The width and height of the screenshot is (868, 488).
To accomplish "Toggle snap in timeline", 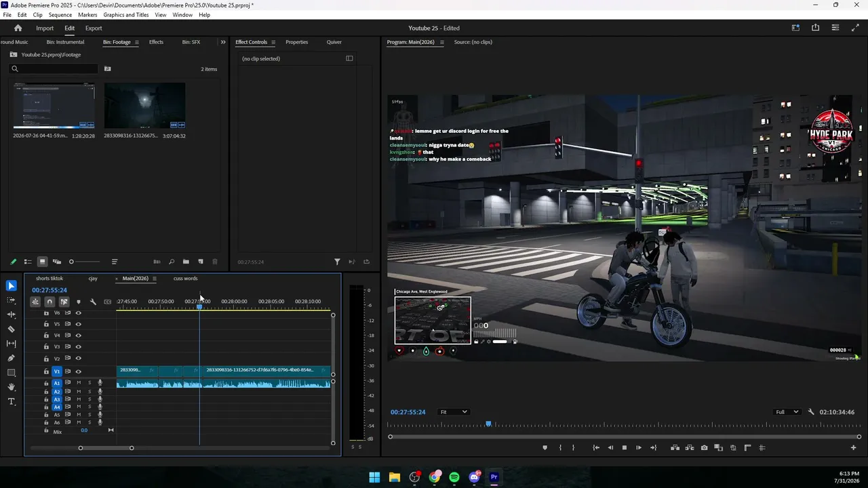I will click(50, 302).
